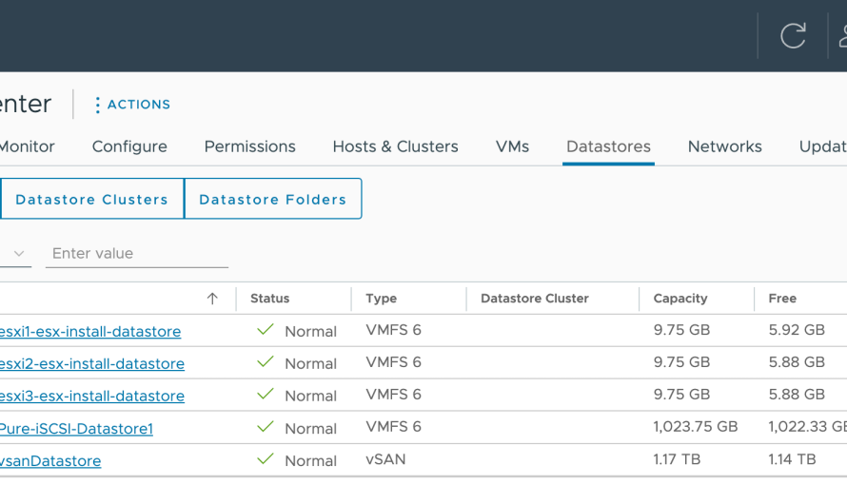The height and width of the screenshot is (504, 847).
Task: Open the Actions menu
Action: (x=131, y=105)
